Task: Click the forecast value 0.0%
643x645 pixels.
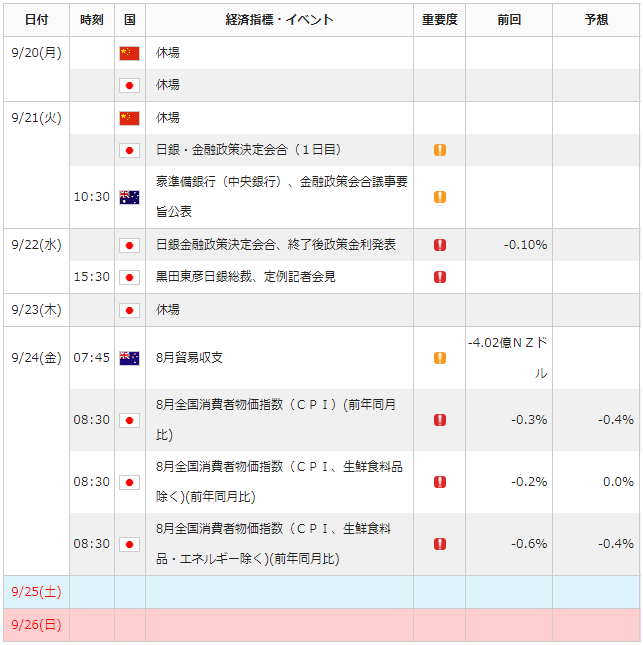Action: coord(618,482)
